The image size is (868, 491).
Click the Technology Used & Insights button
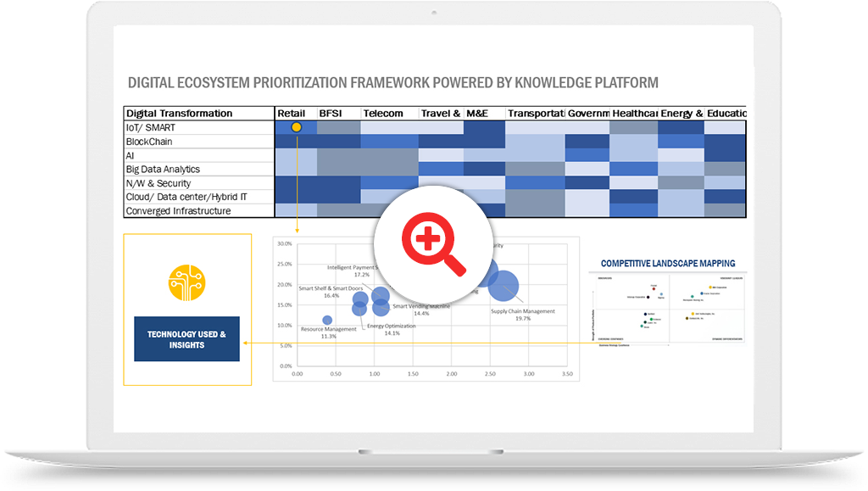point(187,339)
